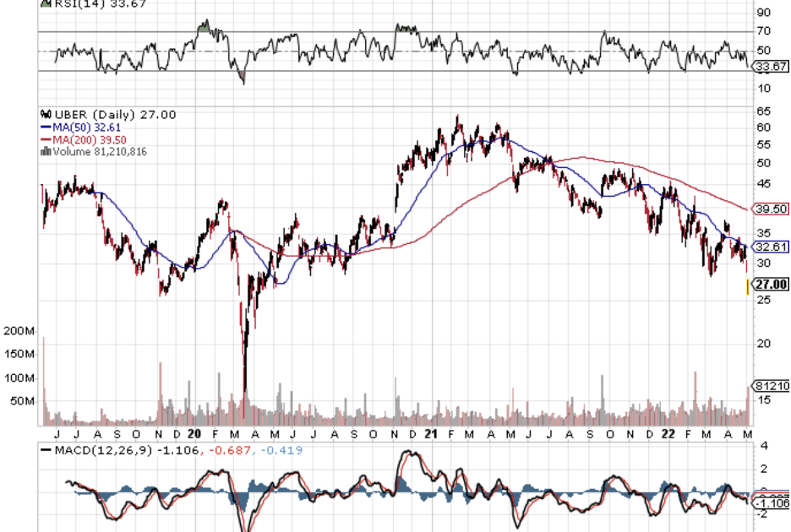Image resolution: width=791 pixels, height=532 pixels.
Task: Click the 32.61 price tag on right axis
Action: coord(772,247)
